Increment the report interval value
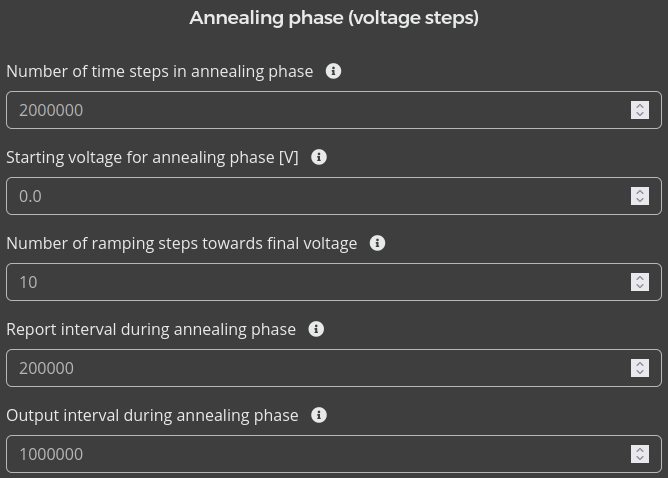Image resolution: width=668 pixels, height=478 pixels. coord(640,363)
